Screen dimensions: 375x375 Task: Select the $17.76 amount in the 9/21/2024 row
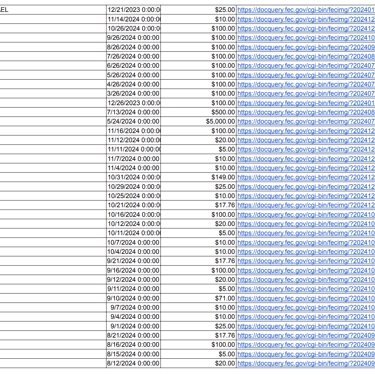coord(199,261)
